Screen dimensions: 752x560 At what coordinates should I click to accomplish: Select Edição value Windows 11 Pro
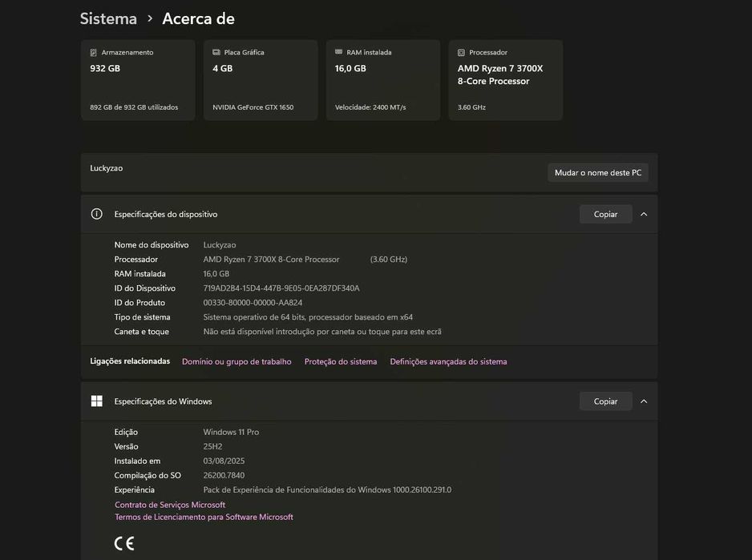[x=231, y=432]
